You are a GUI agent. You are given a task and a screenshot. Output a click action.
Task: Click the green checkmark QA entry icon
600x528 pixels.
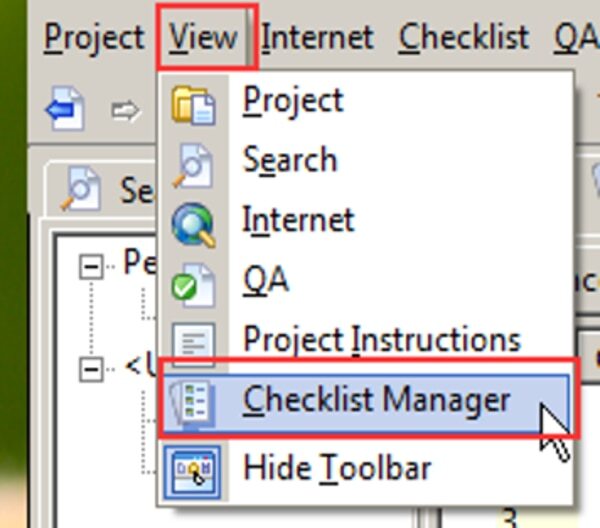click(x=193, y=284)
